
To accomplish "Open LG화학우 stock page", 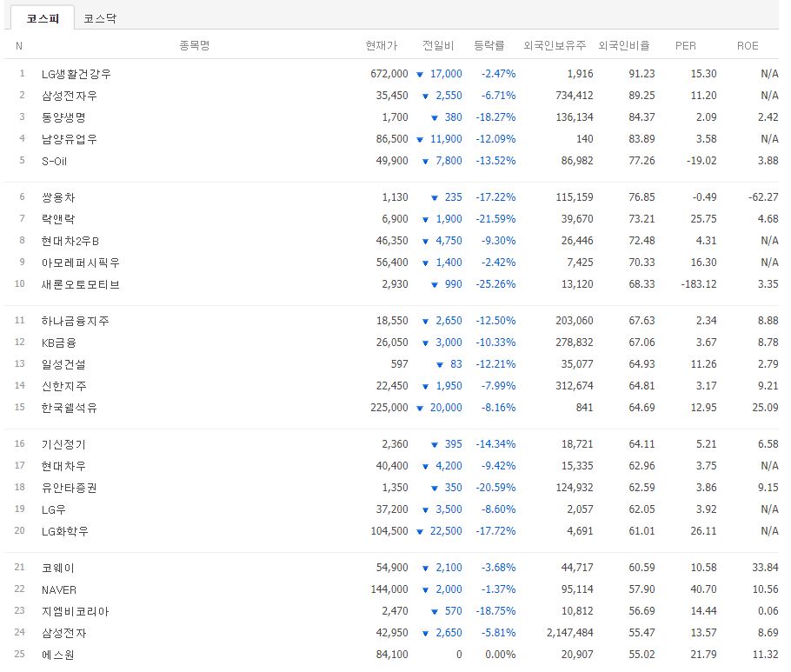I will coord(65,531).
